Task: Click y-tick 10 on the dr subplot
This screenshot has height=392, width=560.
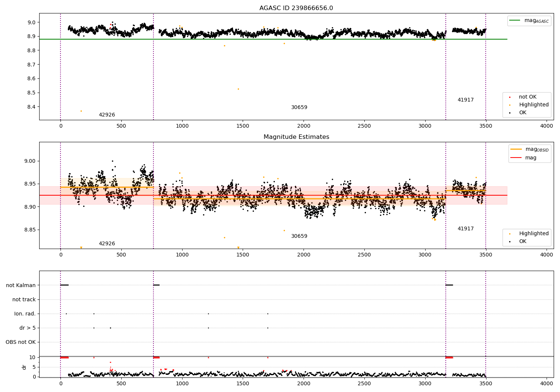Action: 32,358
